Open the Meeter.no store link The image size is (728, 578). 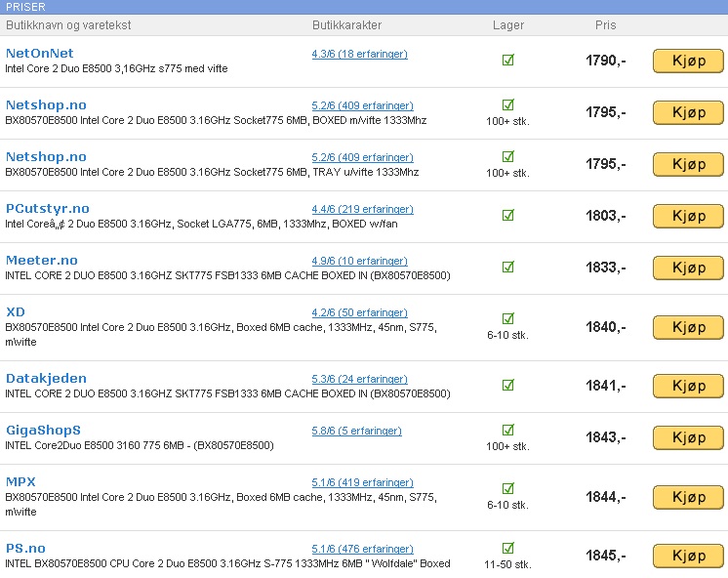point(41,260)
